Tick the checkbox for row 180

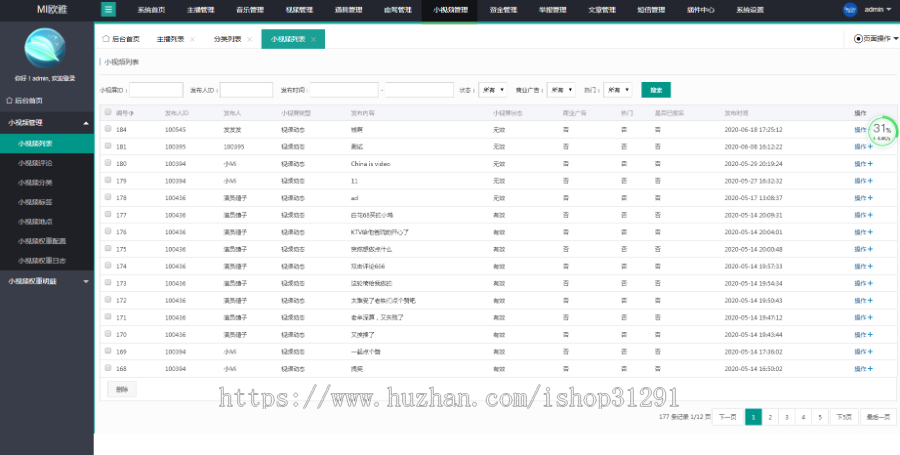[x=108, y=163]
